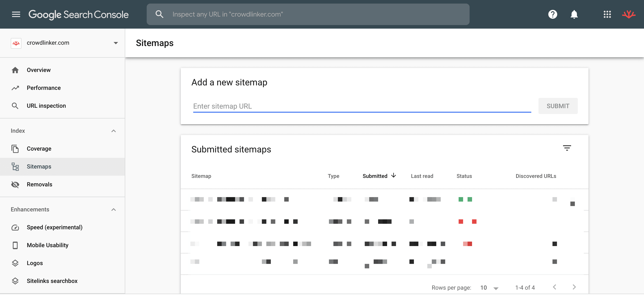Open the Coverage report

click(x=39, y=149)
